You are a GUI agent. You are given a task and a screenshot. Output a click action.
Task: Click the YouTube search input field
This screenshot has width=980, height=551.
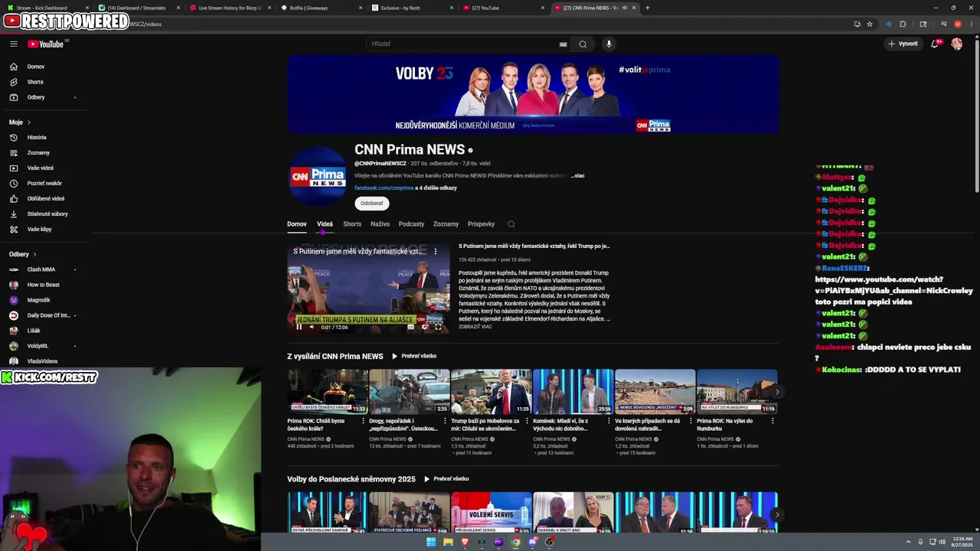(463, 44)
